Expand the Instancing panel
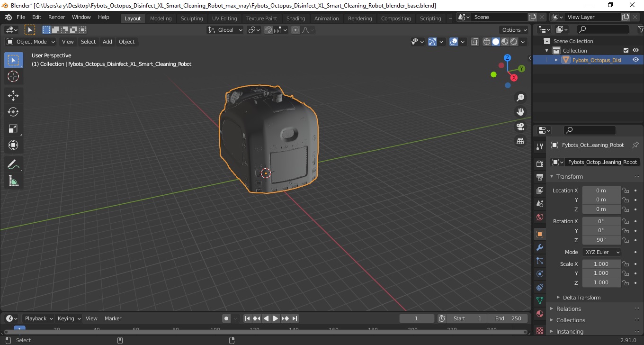This screenshot has width=644, height=345. pos(570,332)
